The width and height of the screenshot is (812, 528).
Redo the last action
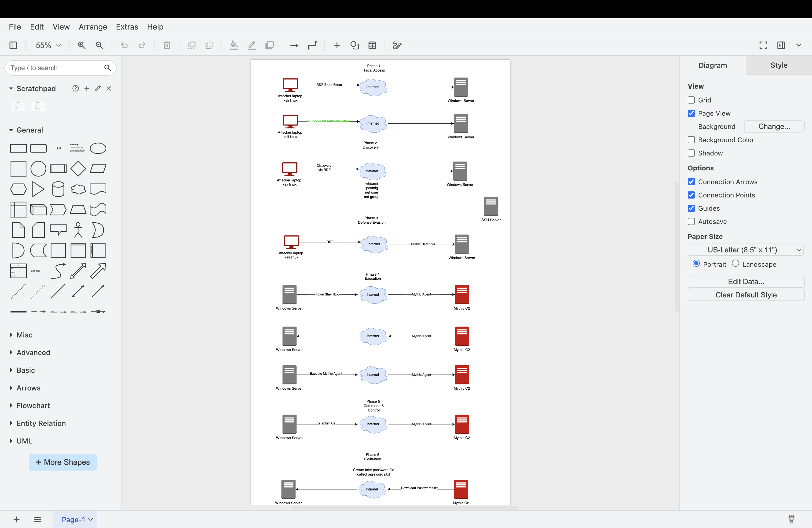click(142, 45)
